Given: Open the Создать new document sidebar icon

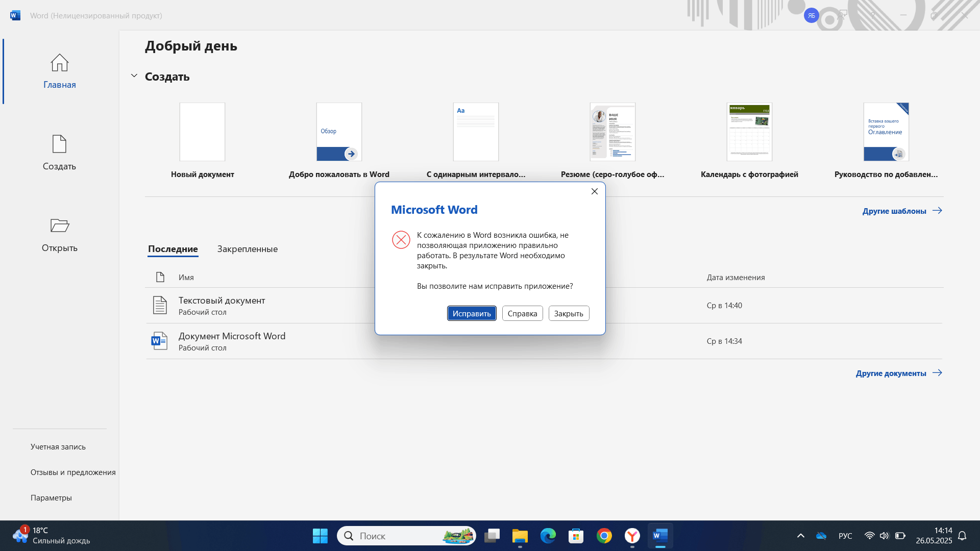Looking at the screenshot, I should click(x=59, y=144).
